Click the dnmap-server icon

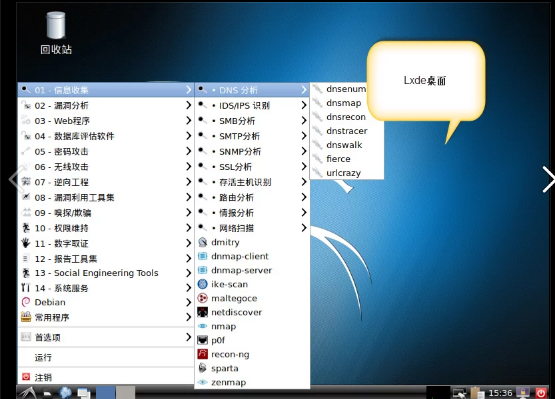pos(202,270)
